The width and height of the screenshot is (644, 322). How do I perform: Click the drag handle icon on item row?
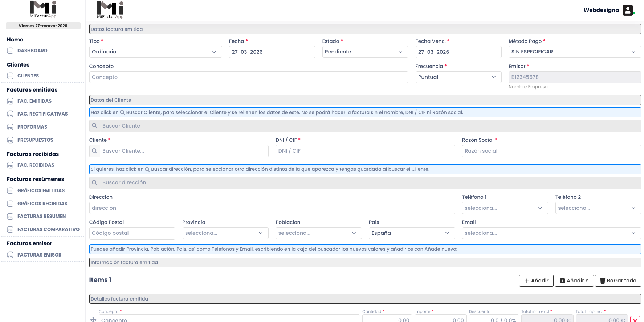pos(93,319)
